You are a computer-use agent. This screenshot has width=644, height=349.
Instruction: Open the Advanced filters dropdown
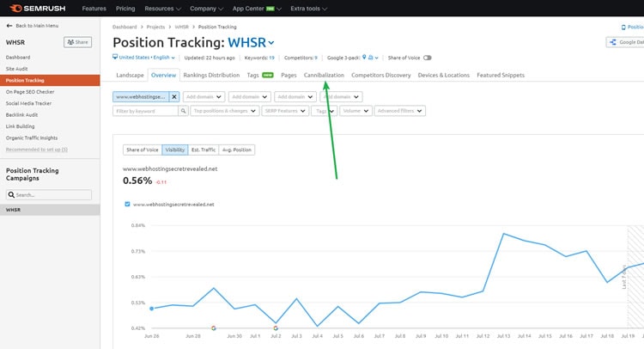[399, 111]
